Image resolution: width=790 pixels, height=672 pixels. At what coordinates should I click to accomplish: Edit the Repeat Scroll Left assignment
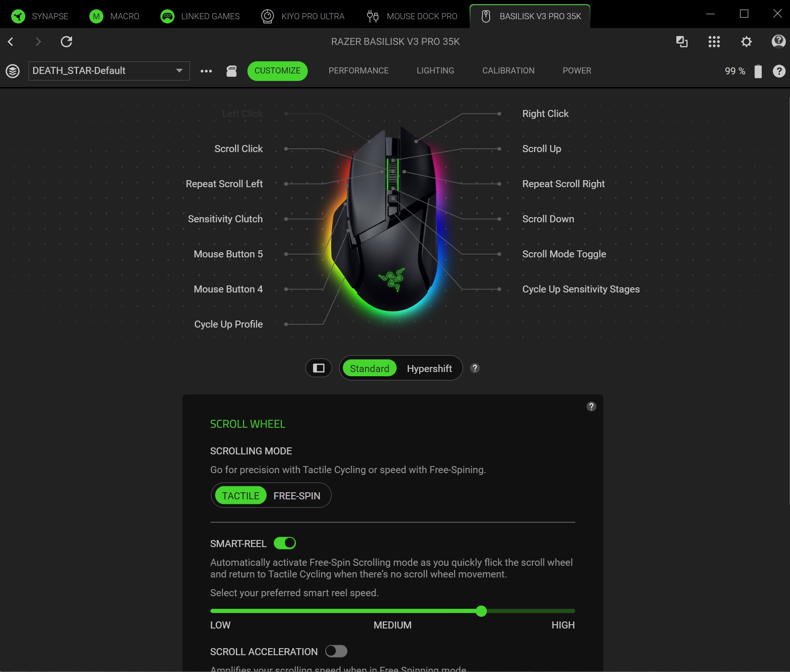point(224,184)
